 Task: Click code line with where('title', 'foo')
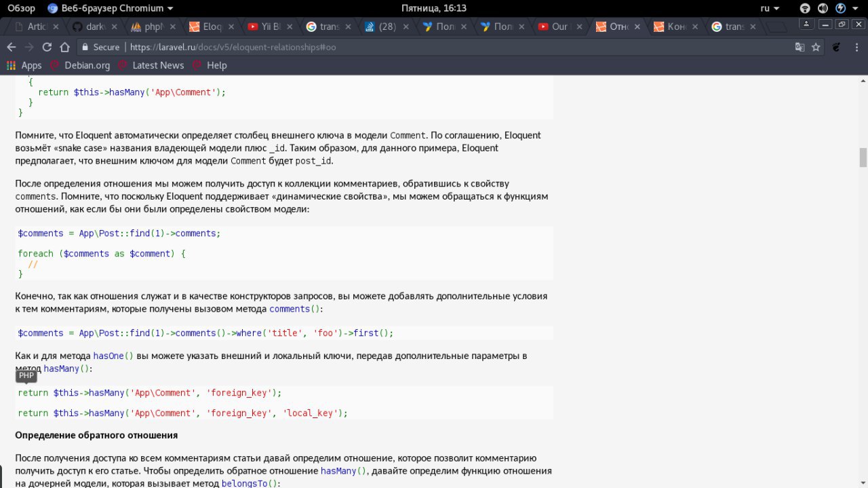pyautogui.click(x=205, y=333)
